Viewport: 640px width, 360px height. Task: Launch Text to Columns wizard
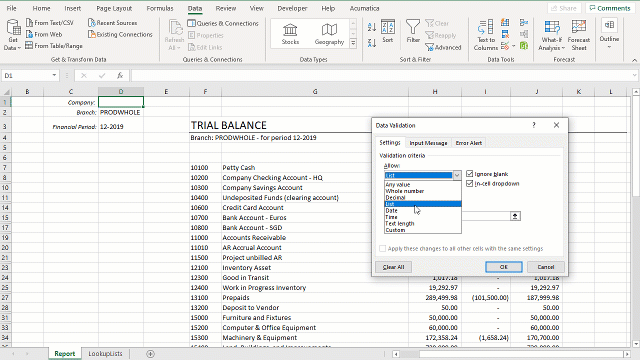click(486, 36)
